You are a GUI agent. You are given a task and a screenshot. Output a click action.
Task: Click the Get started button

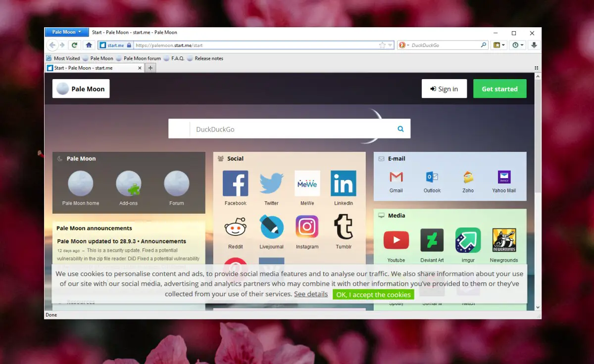click(x=499, y=89)
